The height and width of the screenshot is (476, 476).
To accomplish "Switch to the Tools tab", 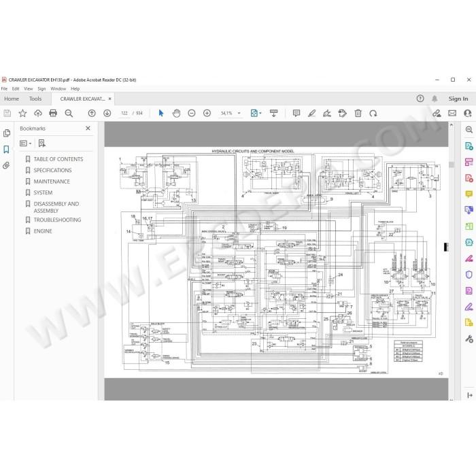I will point(35,99).
